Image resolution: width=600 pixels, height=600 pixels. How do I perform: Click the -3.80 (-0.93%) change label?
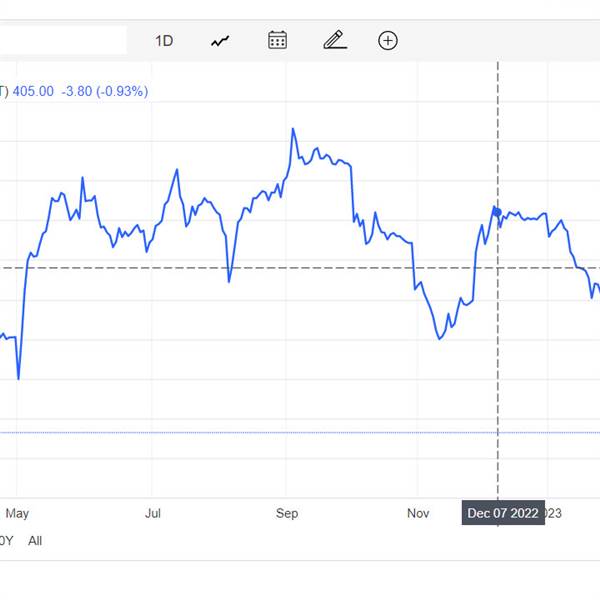pyautogui.click(x=104, y=91)
